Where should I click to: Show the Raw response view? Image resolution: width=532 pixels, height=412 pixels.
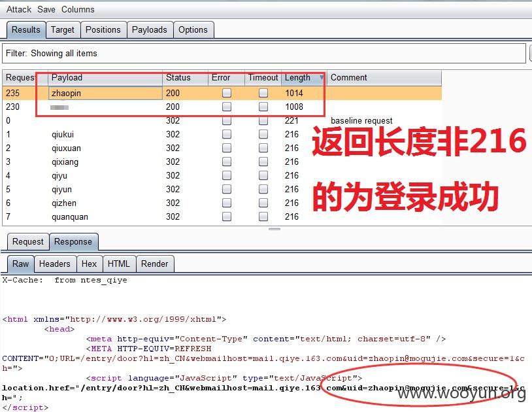(20, 264)
